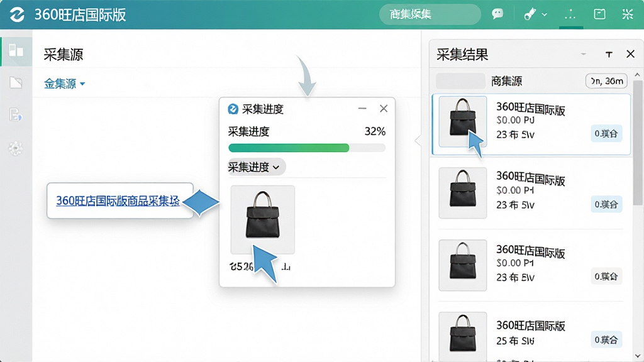Screen dimensions: 644x362
Task: Click the snowflake-style icon at the top right
Action: click(628, 14)
